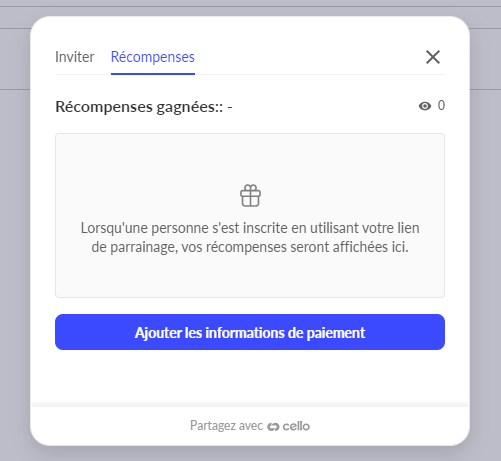Click the empty rewards list panel
Screen dimensions: 501x461
(x=250, y=215)
